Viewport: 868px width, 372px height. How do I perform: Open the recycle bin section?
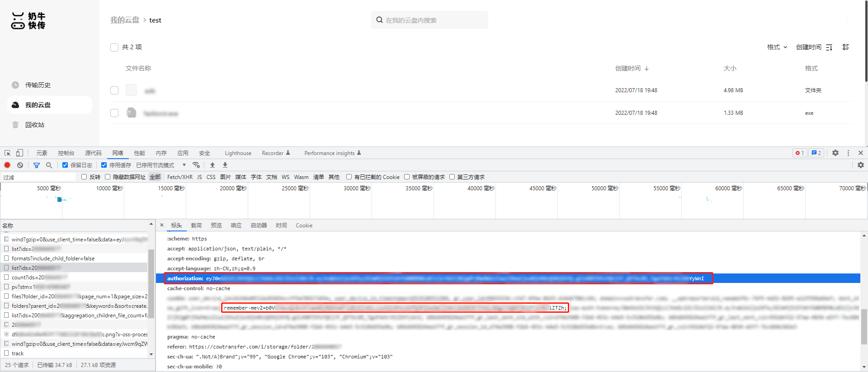(35, 125)
